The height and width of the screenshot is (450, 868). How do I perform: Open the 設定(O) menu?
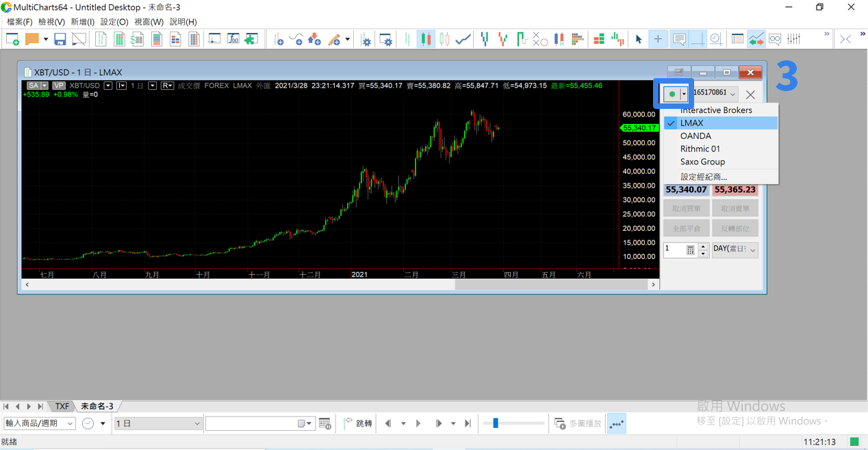tap(114, 22)
